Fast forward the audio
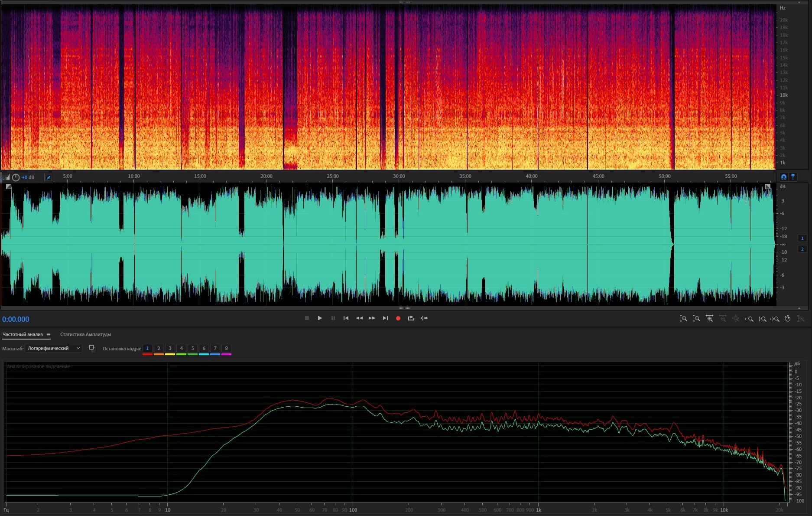Viewport: 812px width, 516px height. click(372, 318)
